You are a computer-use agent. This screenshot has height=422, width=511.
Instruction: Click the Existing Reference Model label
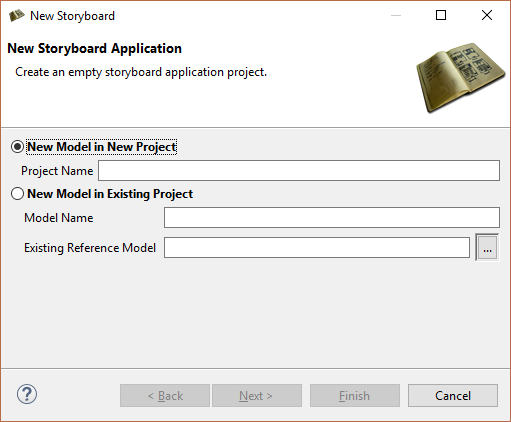click(90, 248)
